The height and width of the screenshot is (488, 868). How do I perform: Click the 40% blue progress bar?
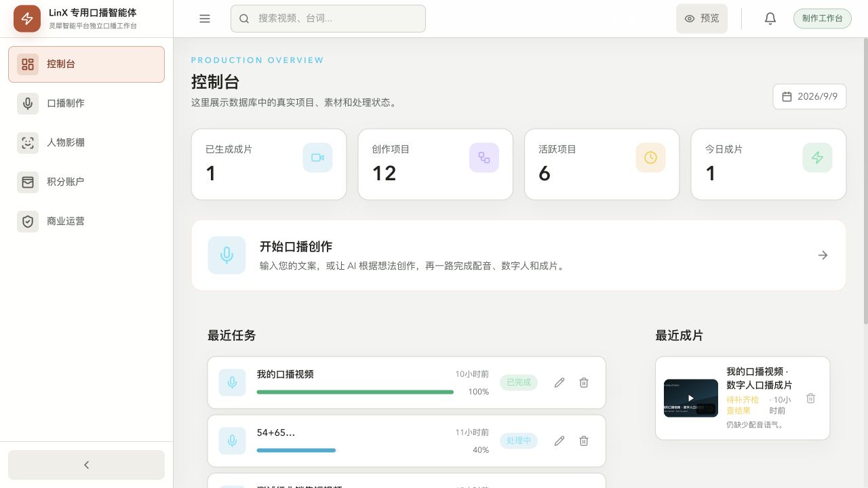(x=296, y=450)
